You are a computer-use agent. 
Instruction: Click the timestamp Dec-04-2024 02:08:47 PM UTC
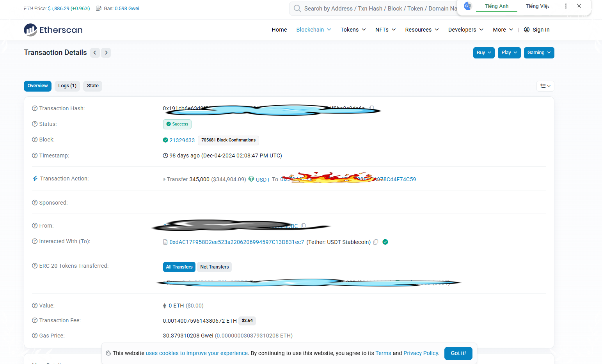point(242,155)
